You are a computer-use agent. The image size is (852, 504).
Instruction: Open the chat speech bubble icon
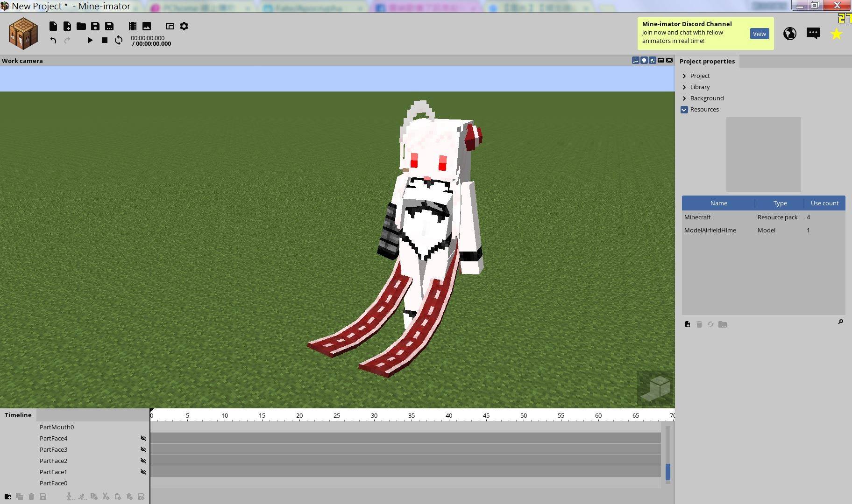tap(813, 34)
